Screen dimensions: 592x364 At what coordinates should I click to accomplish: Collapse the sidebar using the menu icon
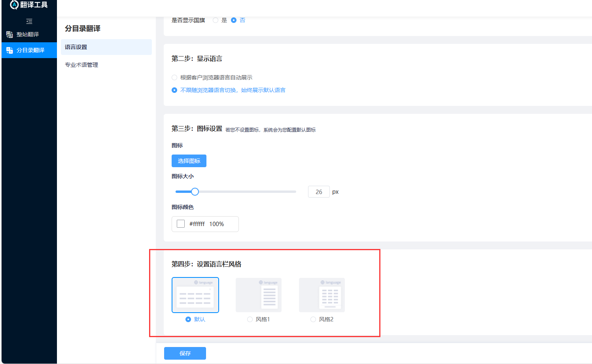29,21
